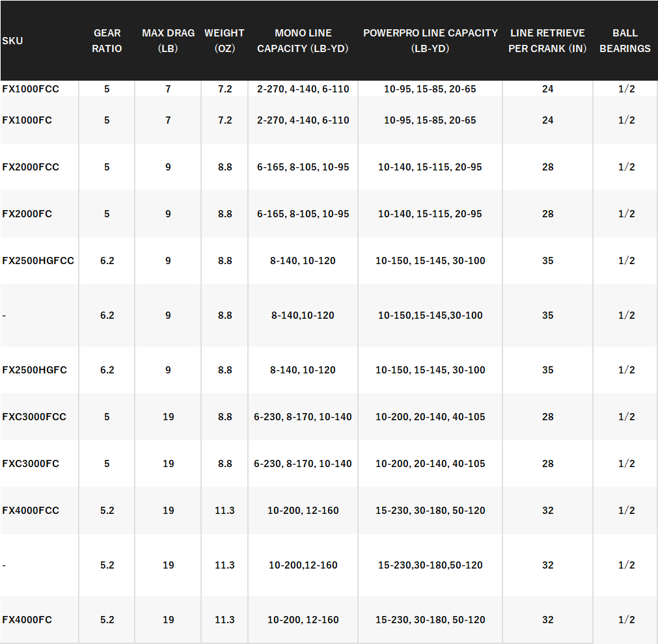The width and height of the screenshot is (658, 644).
Task: Click line retrieve 35 in FX2500HGFC row
Action: click(547, 370)
